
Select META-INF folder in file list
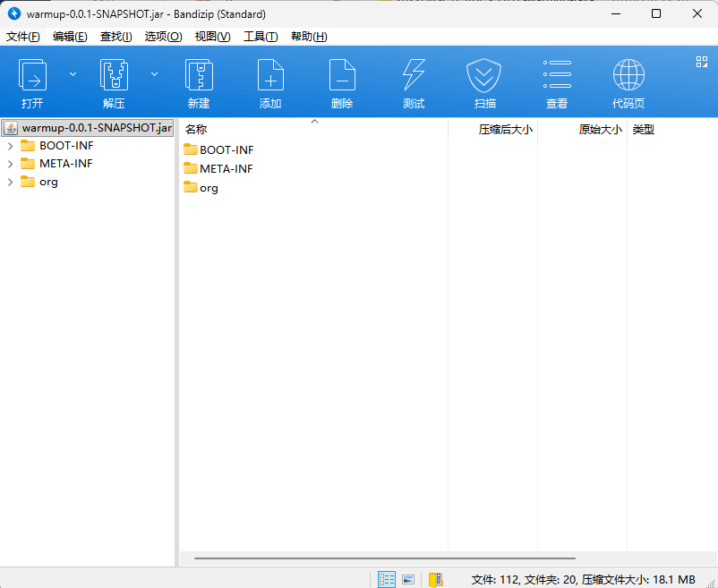218,169
